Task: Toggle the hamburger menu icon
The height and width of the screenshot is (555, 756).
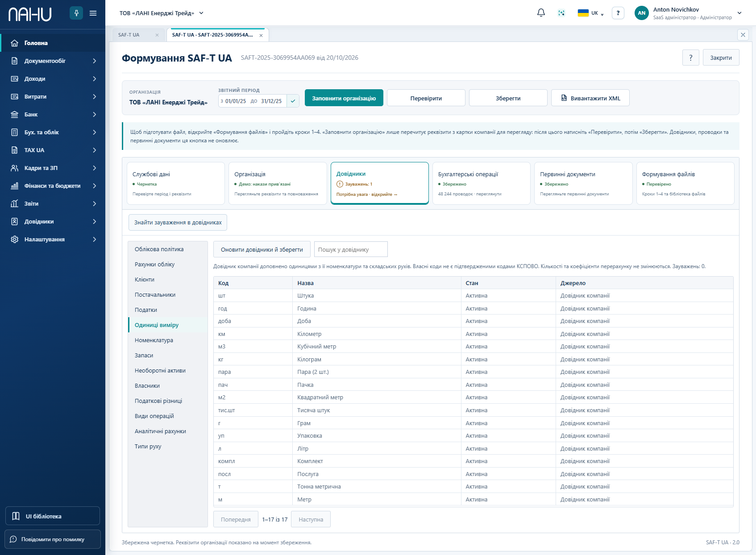Action: pos(93,13)
